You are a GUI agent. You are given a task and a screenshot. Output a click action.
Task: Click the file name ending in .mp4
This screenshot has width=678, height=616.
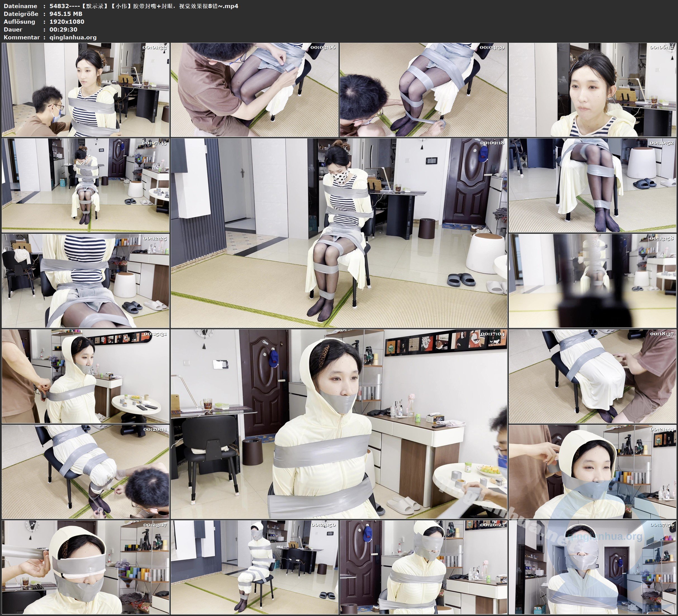144,6
